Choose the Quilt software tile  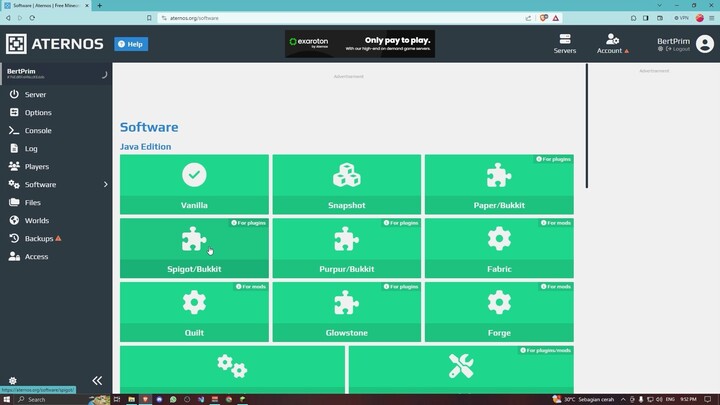point(194,312)
